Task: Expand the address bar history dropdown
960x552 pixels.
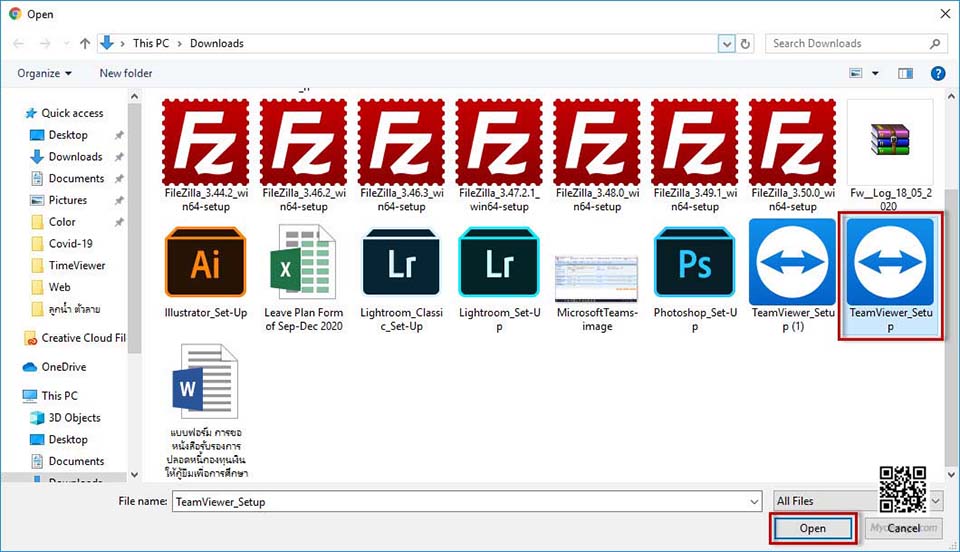Action: (727, 44)
